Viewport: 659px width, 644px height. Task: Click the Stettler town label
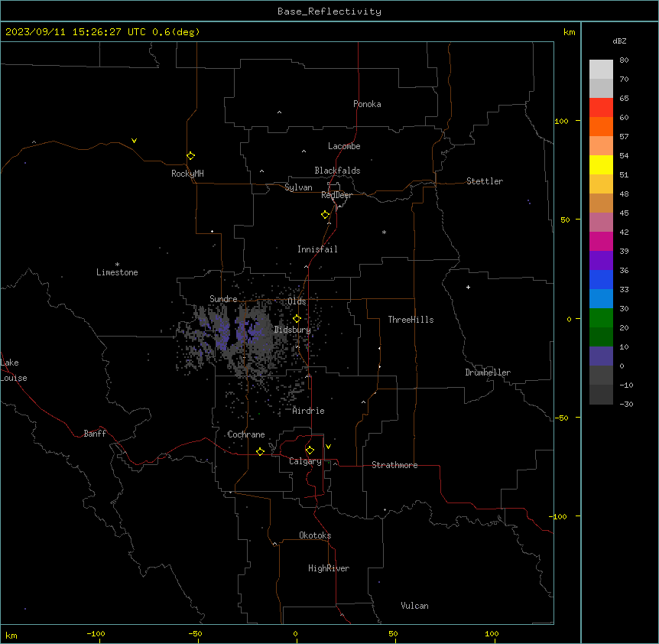(485, 181)
